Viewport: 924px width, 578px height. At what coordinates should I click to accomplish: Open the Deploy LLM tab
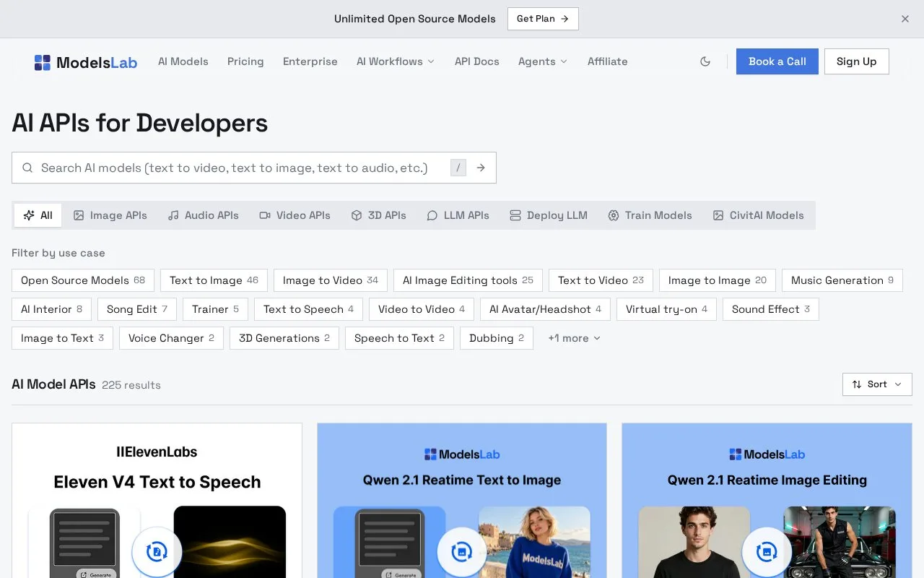coord(549,215)
